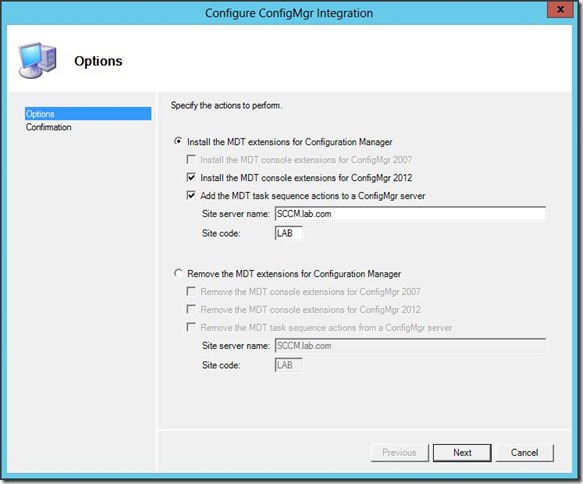The height and width of the screenshot is (484, 583).
Task: Click the disabled Previous button
Action: point(399,452)
